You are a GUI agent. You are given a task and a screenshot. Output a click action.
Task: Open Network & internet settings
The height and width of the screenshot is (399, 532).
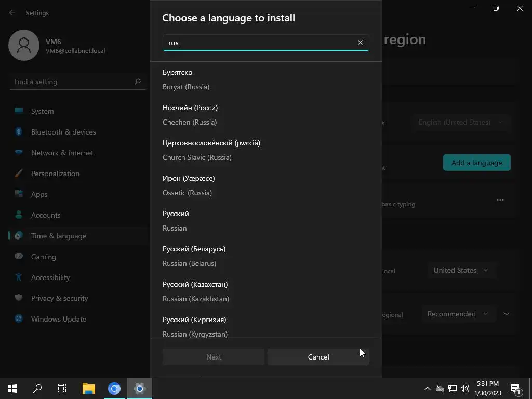78,153
